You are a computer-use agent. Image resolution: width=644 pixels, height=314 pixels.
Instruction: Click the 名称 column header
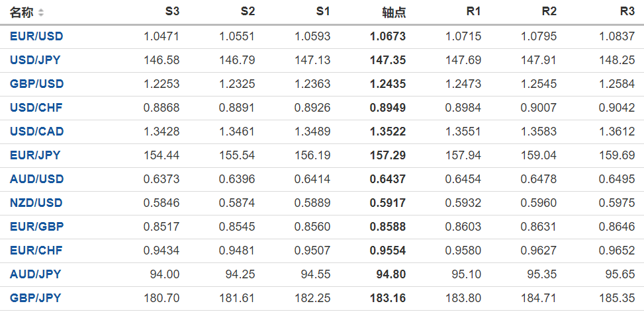tap(21, 13)
